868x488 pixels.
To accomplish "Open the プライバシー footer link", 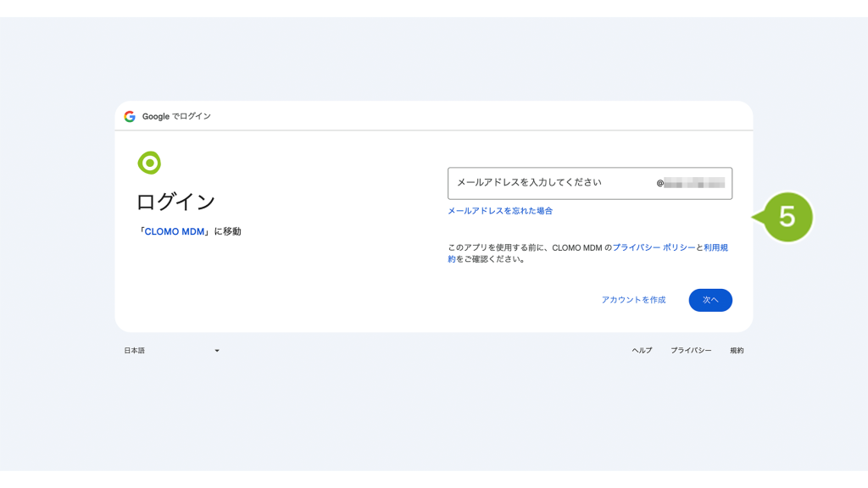I will [691, 351].
